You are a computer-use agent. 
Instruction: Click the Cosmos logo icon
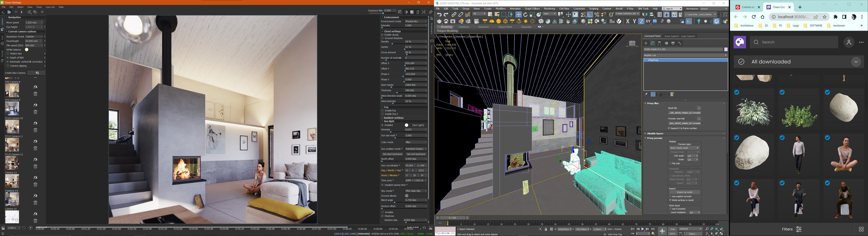click(740, 42)
